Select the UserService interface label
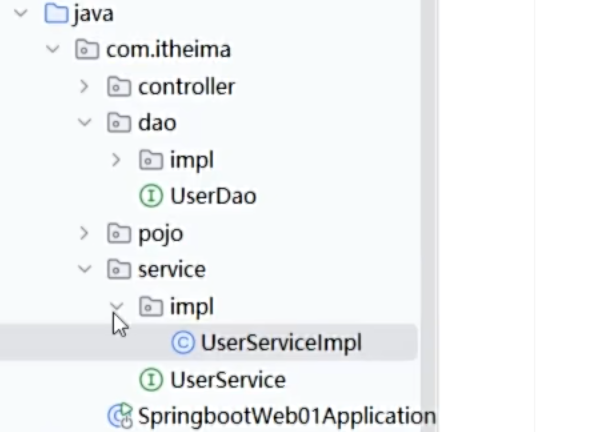This screenshot has width=606, height=432. point(228,380)
